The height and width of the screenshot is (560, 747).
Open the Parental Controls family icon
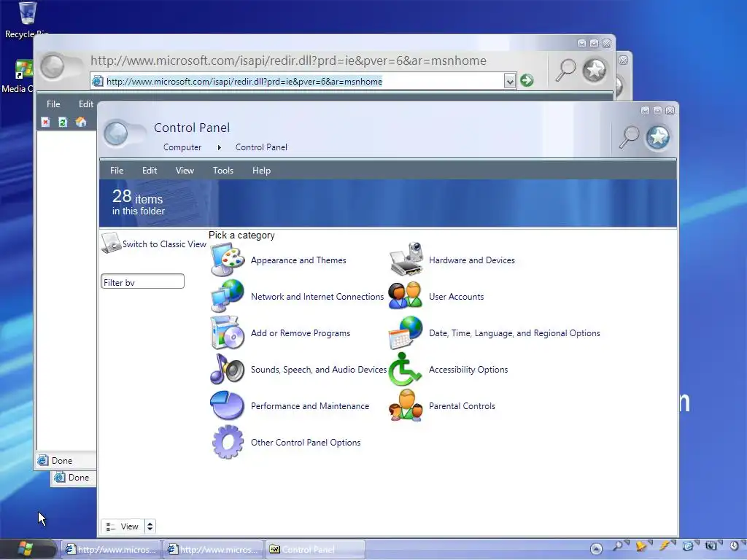(x=406, y=405)
